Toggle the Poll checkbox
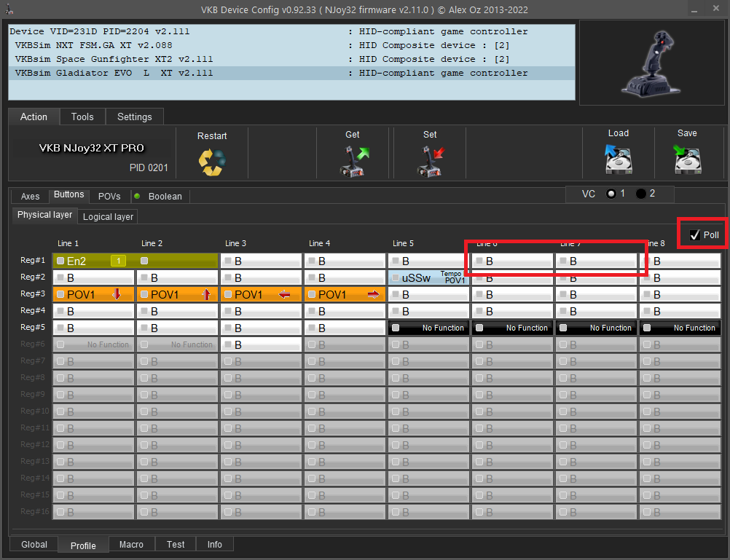 tap(695, 235)
